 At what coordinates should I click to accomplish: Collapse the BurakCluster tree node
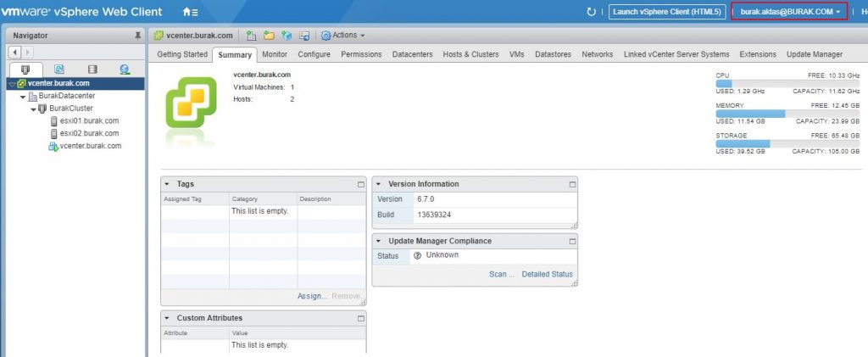(x=33, y=109)
